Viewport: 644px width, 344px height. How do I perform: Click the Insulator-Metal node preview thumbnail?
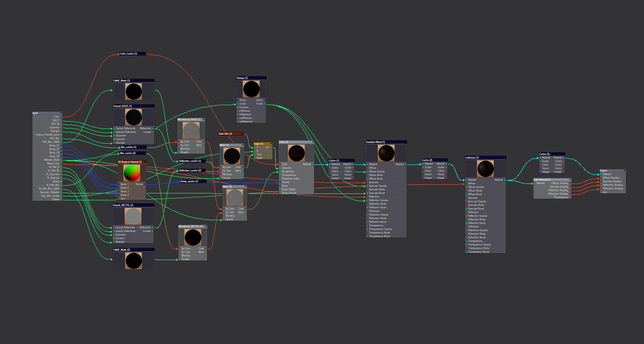[386, 153]
